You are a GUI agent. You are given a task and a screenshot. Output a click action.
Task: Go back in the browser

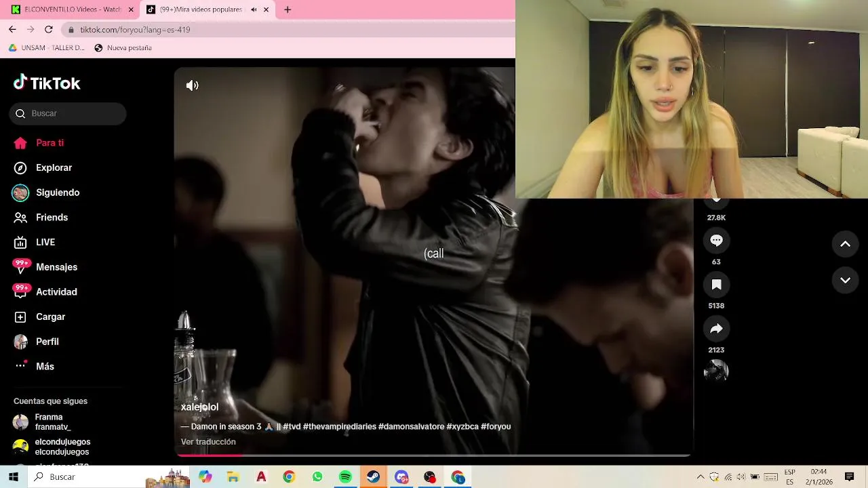pyautogui.click(x=12, y=29)
